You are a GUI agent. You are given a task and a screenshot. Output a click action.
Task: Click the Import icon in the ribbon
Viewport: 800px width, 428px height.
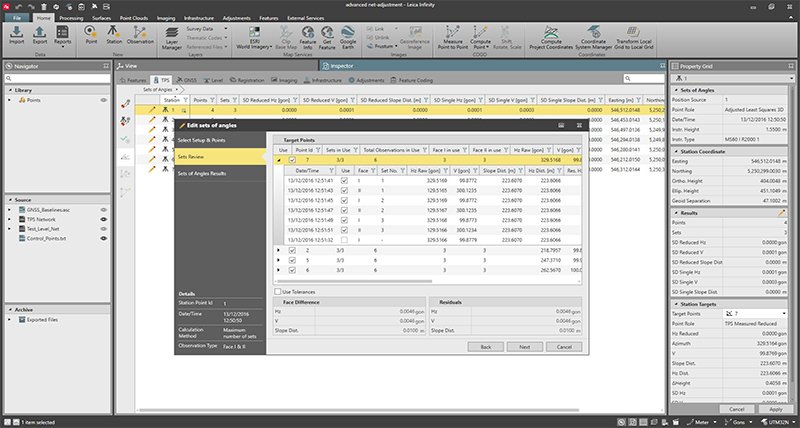17,34
